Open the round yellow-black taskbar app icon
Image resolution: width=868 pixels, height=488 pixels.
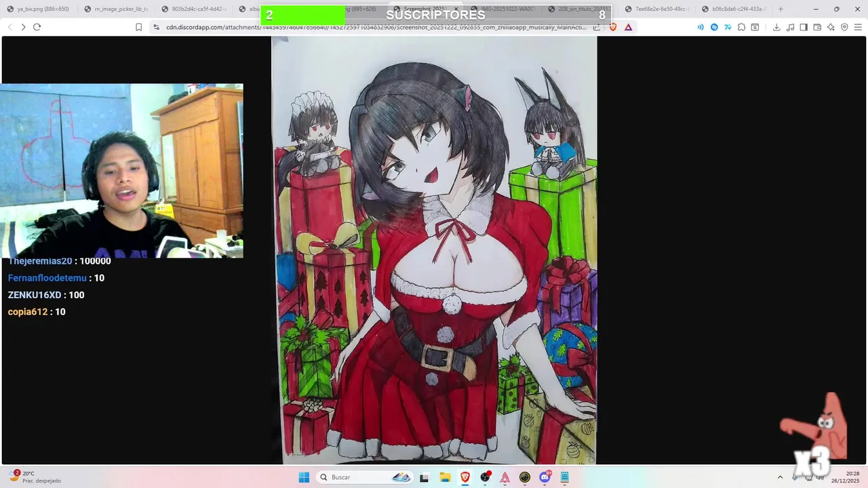[525, 477]
